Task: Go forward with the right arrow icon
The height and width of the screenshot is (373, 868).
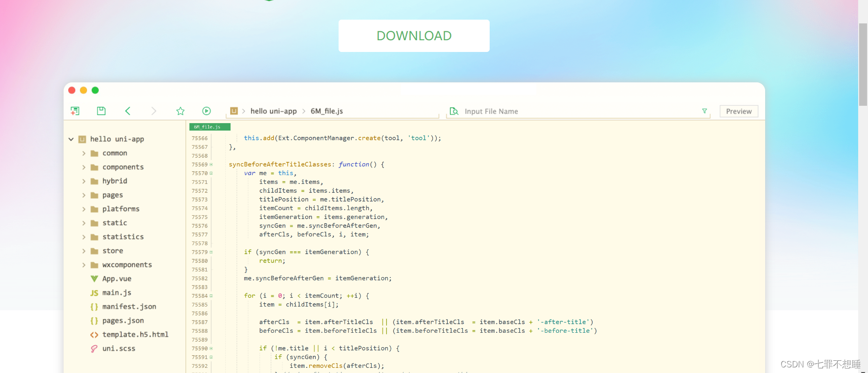Action: (154, 111)
